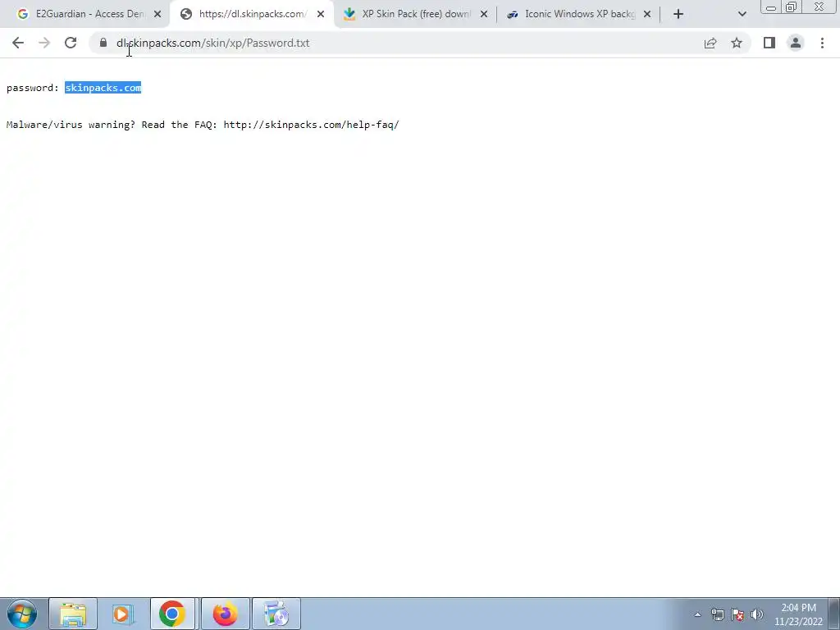Open the volume speaker tray icon
Viewport: 840px width, 630px height.
point(757,615)
